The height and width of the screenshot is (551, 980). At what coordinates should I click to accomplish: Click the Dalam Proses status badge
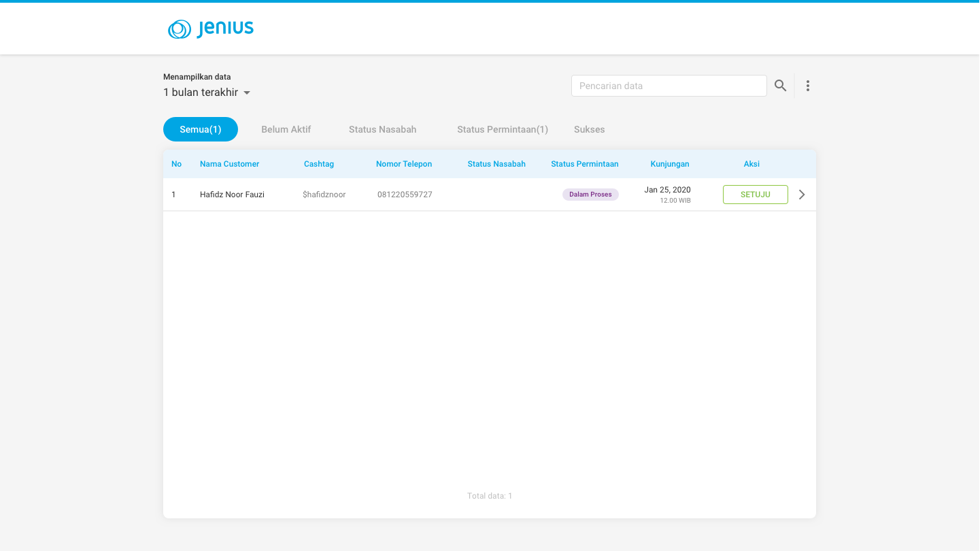pos(590,195)
